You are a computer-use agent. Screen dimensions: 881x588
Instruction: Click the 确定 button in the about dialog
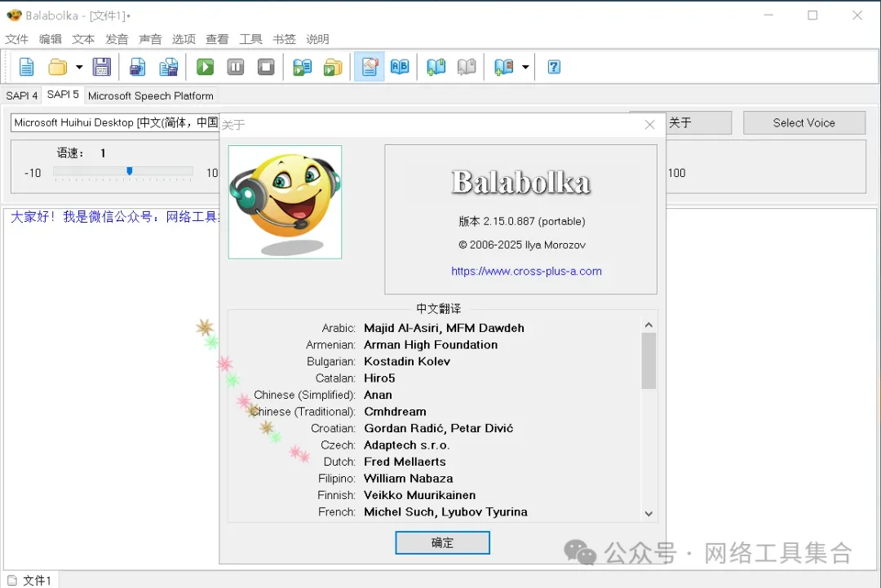pyautogui.click(x=442, y=542)
